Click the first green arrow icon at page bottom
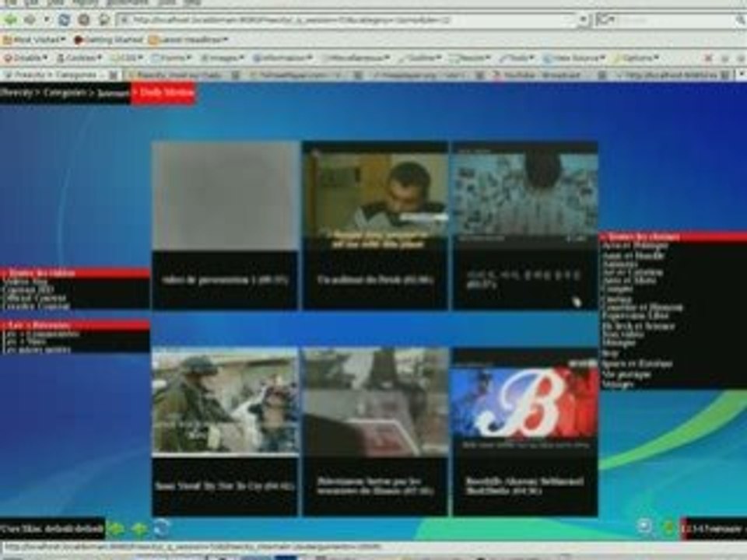This screenshot has width=747, height=560. pyautogui.click(x=116, y=529)
